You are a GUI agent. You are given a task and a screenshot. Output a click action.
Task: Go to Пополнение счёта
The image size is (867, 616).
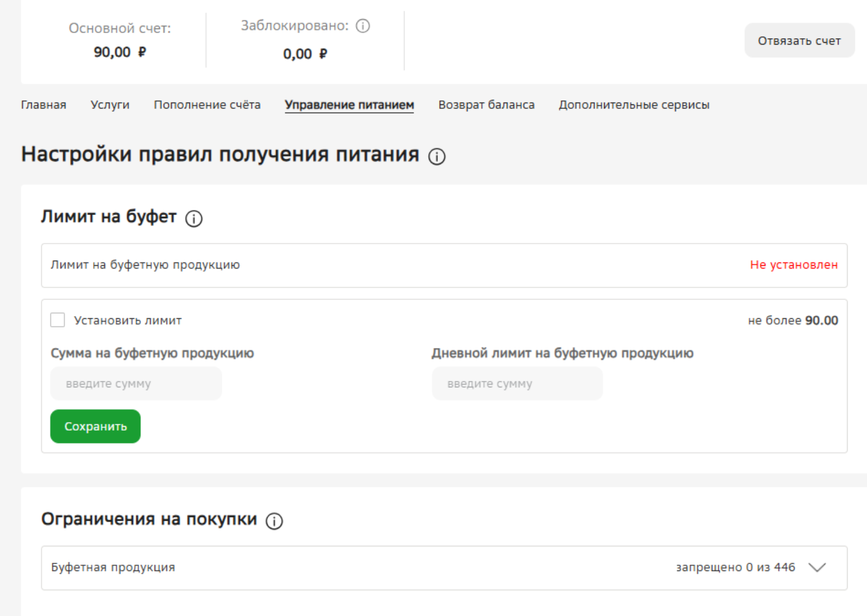[x=207, y=104]
